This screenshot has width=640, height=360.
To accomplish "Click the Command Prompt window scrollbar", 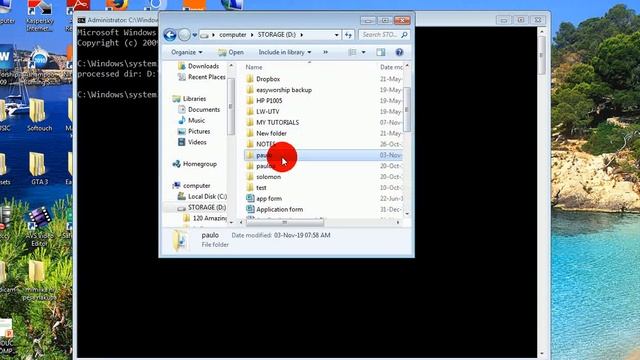I will 542,55.
